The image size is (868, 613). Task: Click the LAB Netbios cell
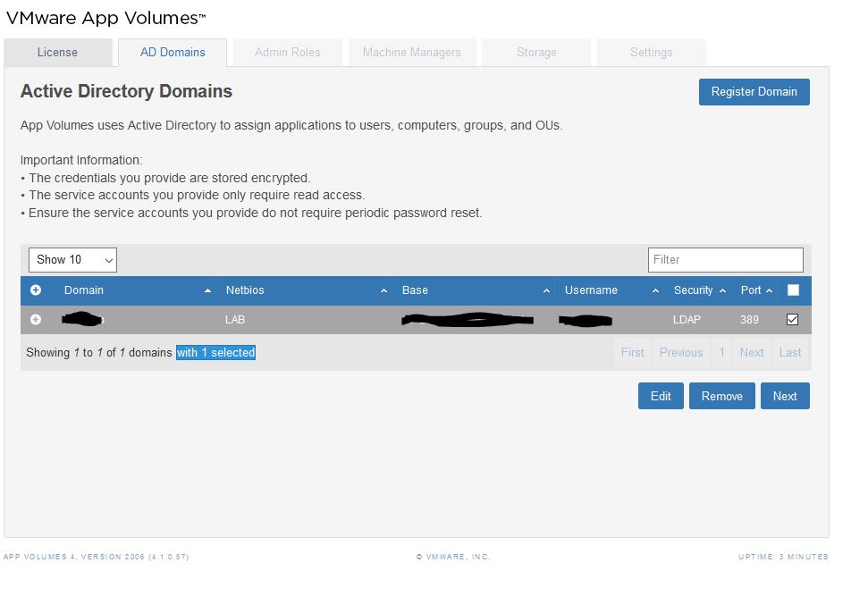click(x=235, y=320)
